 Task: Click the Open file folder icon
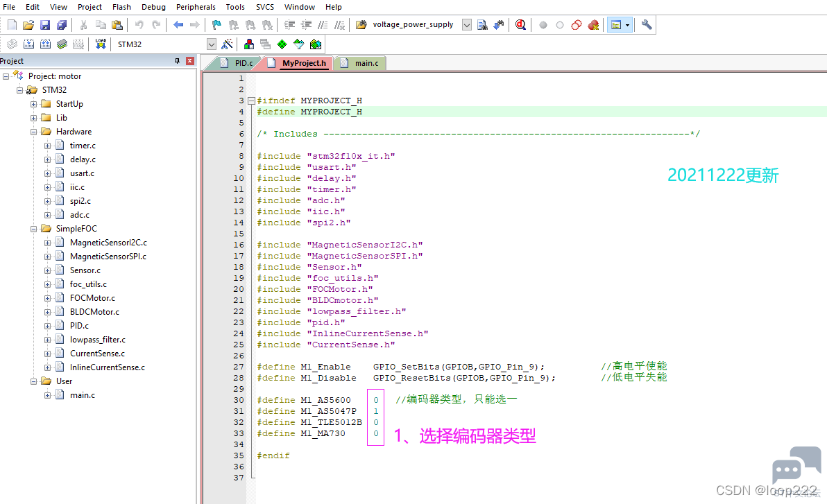point(28,25)
